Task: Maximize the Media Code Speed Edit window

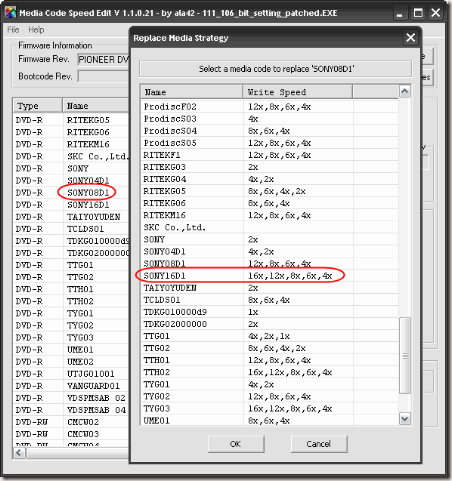Action: pos(418,13)
